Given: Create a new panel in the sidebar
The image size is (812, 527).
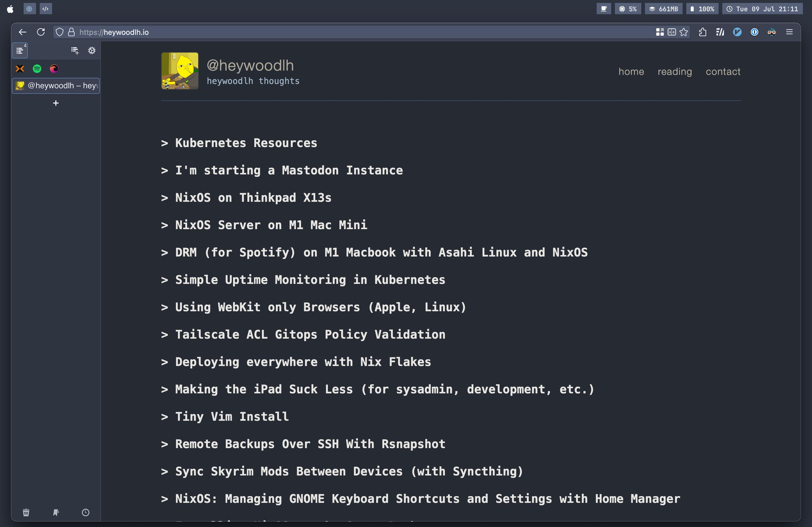Looking at the screenshot, I should 75,51.
